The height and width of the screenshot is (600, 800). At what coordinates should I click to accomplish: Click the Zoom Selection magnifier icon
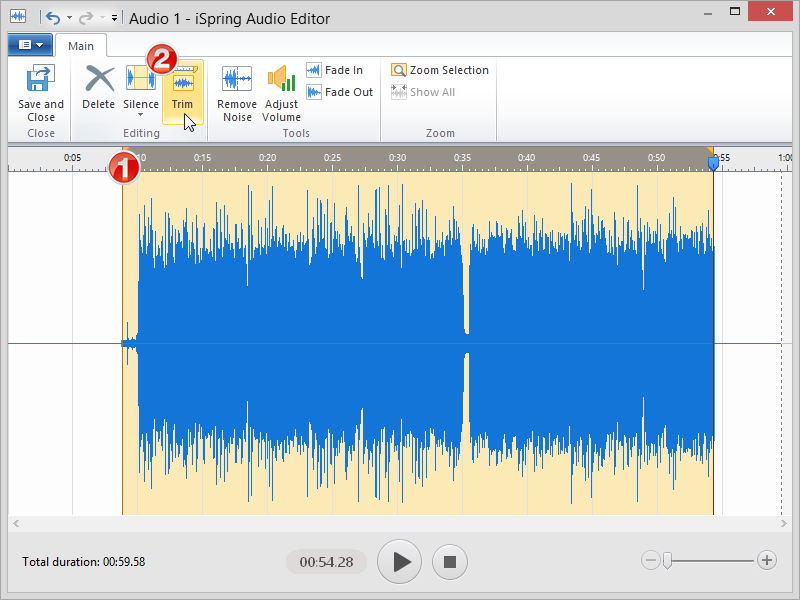pyautogui.click(x=398, y=70)
